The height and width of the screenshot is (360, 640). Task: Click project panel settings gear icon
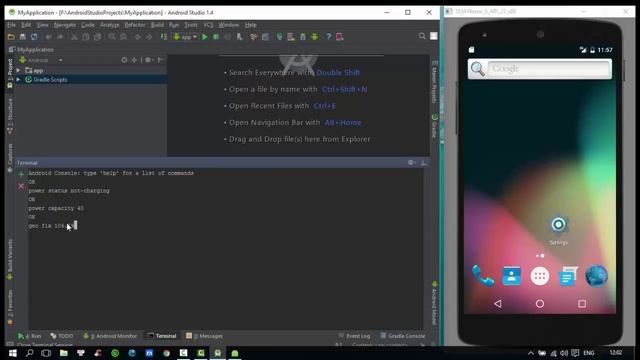pyautogui.click(x=148, y=60)
